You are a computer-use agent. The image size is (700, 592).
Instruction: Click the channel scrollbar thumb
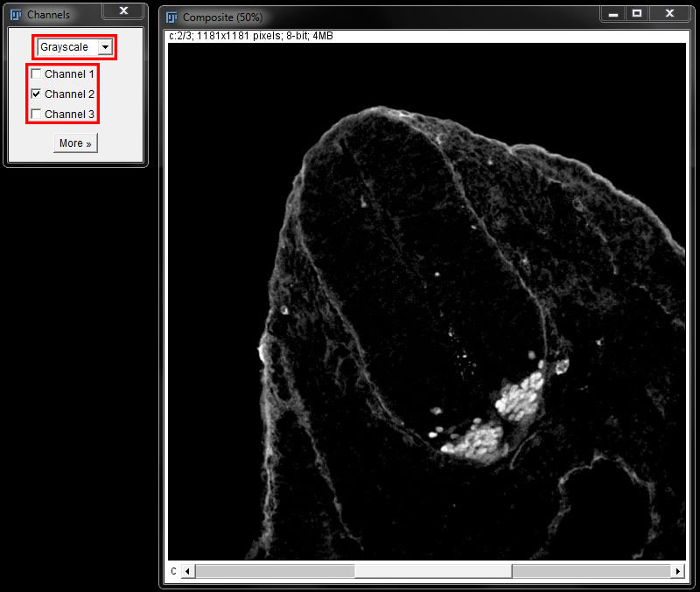[432, 571]
